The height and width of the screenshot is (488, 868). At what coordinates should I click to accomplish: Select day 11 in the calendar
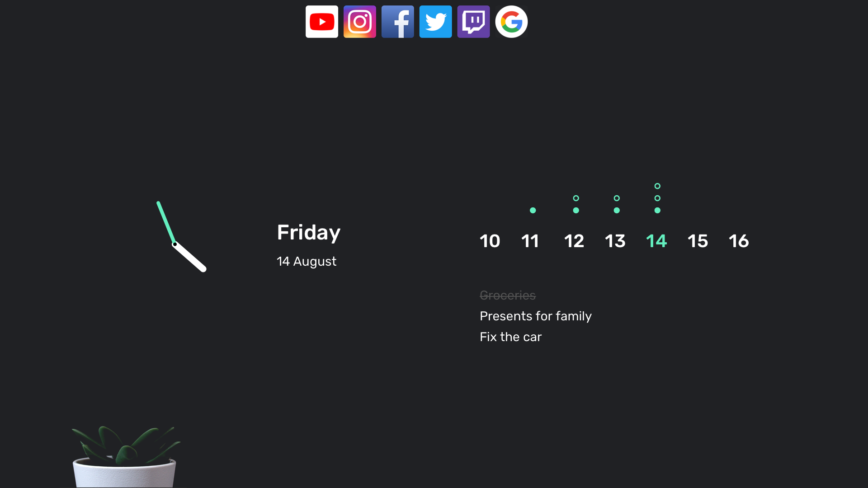530,241
